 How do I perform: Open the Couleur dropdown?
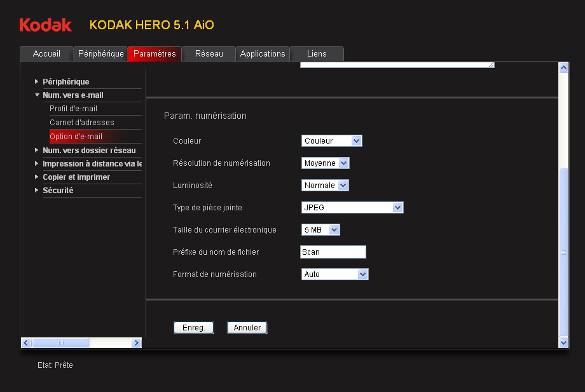click(x=331, y=141)
